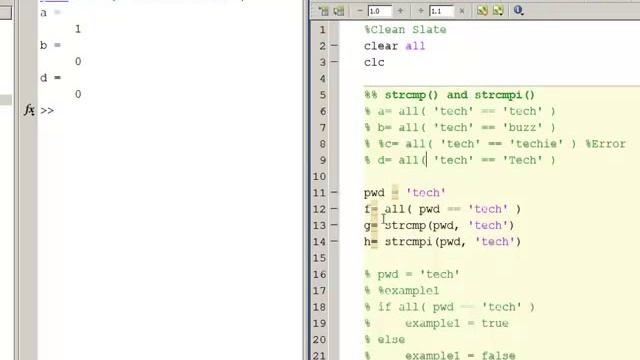Click the first green cell-mode icon after the multiply button
Viewport: 640px width, 360px height.
coord(482,11)
